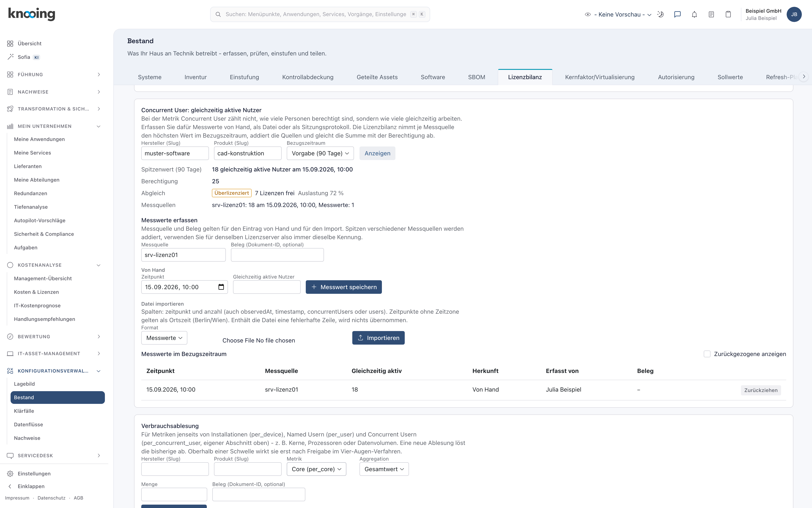
Task: Collapse the KOSTENANALYSE sidebar section
Action: pyautogui.click(x=54, y=265)
